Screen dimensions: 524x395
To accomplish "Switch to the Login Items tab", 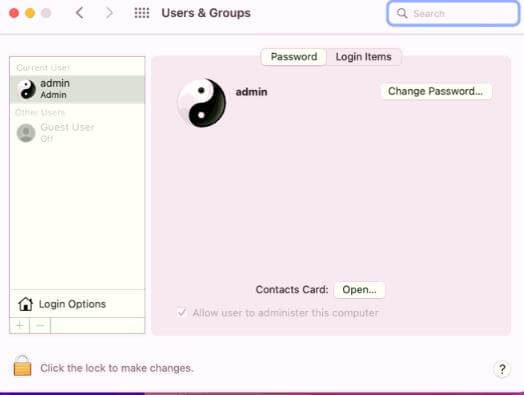I will [x=364, y=57].
